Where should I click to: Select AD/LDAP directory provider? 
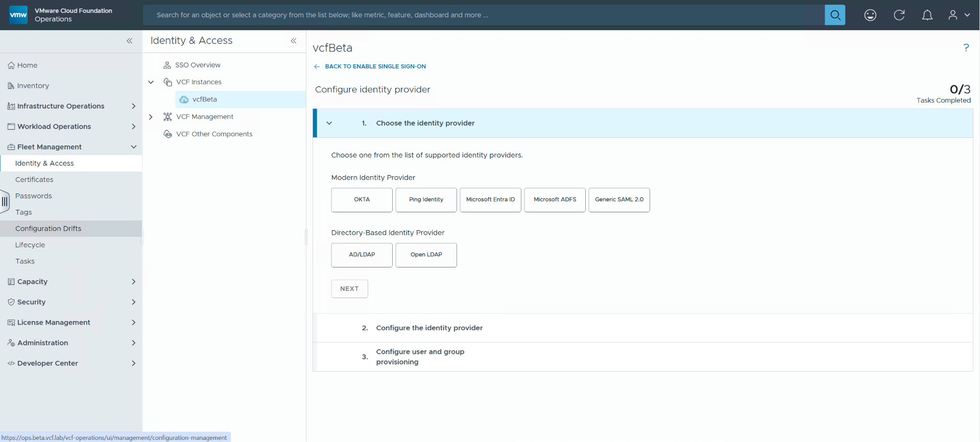(362, 255)
